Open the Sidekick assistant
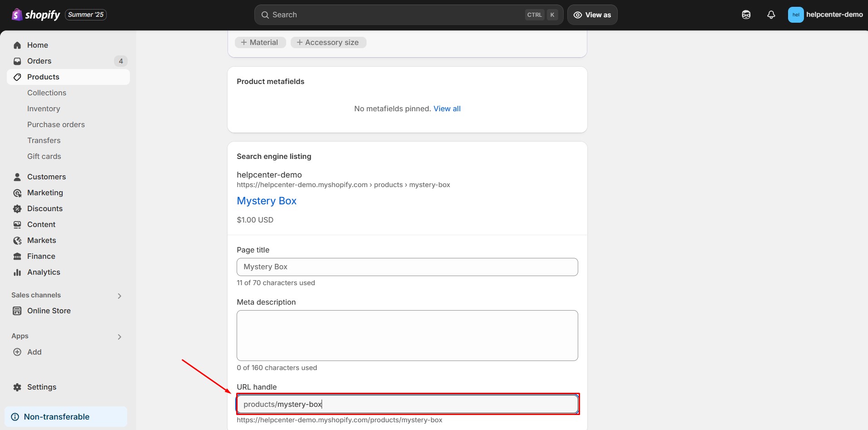Viewport: 868px width, 430px height. click(x=746, y=15)
